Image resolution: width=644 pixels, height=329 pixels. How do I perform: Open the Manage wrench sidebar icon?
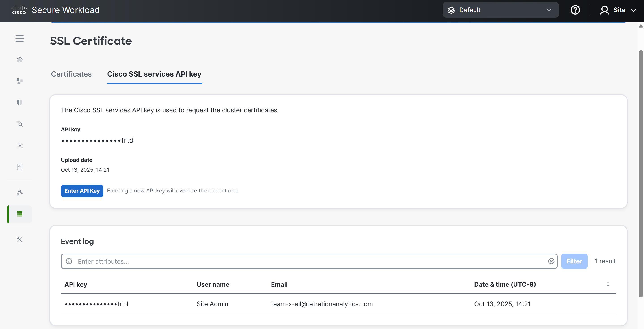[x=19, y=192]
